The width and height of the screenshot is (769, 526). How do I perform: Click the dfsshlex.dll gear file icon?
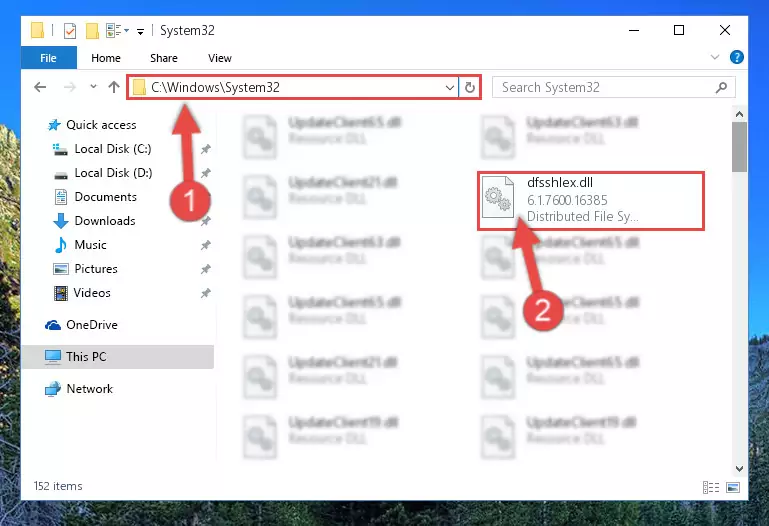point(498,198)
